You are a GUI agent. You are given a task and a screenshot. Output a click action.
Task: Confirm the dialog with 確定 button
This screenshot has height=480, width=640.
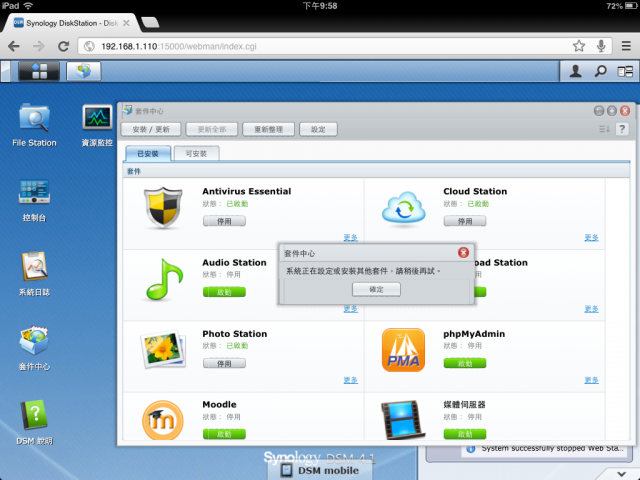pyautogui.click(x=376, y=289)
